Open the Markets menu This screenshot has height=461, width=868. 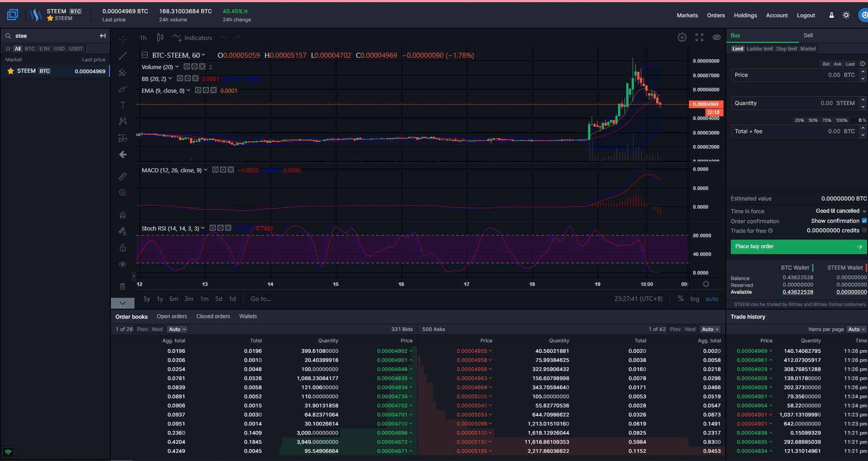tap(687, 15)
